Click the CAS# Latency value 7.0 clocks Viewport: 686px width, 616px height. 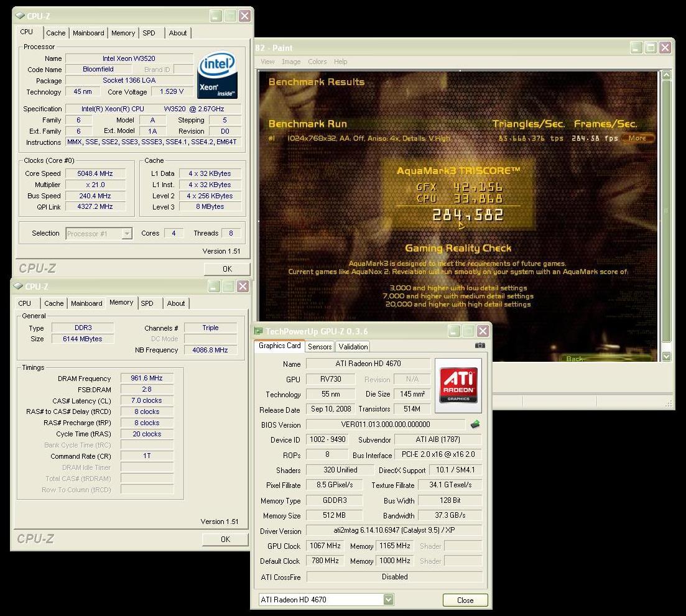(x=147, y=400)
